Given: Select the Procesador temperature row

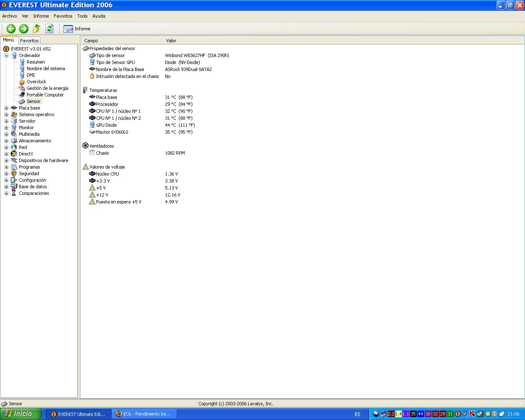Looking at the screenshot, I should 141,104.
